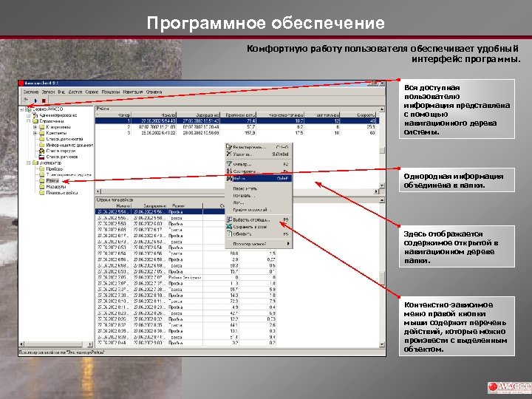Click the first toolbar icon before play
Viewport: 532px width, 399px height.
pyautogui.click(x=26, y=100)
